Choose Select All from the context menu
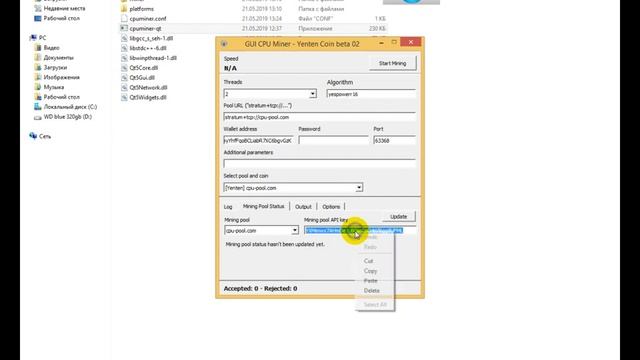 pos(374,304)
